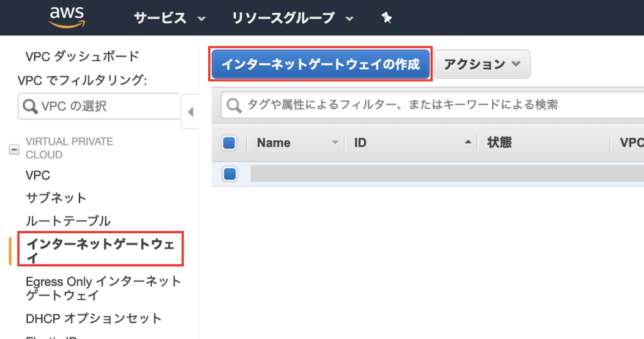Select サブネット in sidebar

click(x=56, y=198)
